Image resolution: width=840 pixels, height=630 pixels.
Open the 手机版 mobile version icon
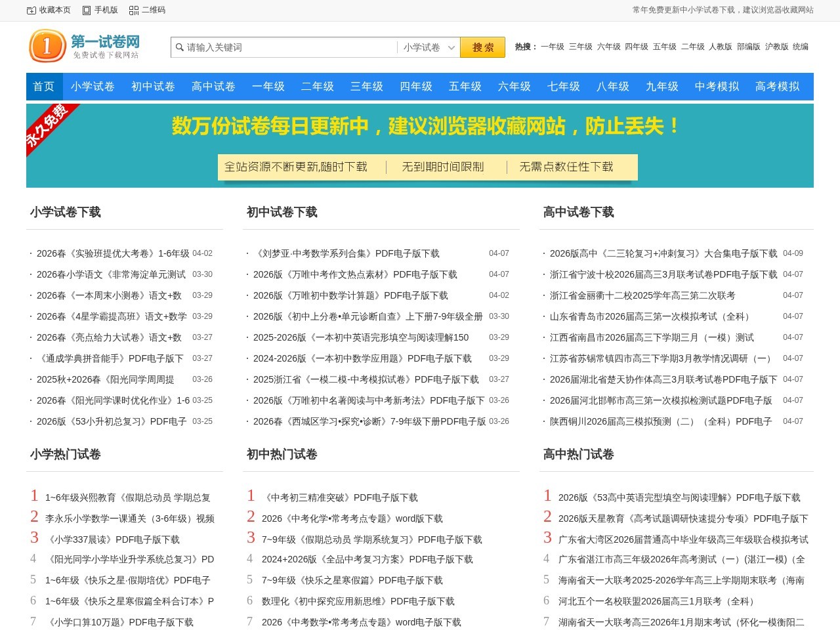point(86,10)
